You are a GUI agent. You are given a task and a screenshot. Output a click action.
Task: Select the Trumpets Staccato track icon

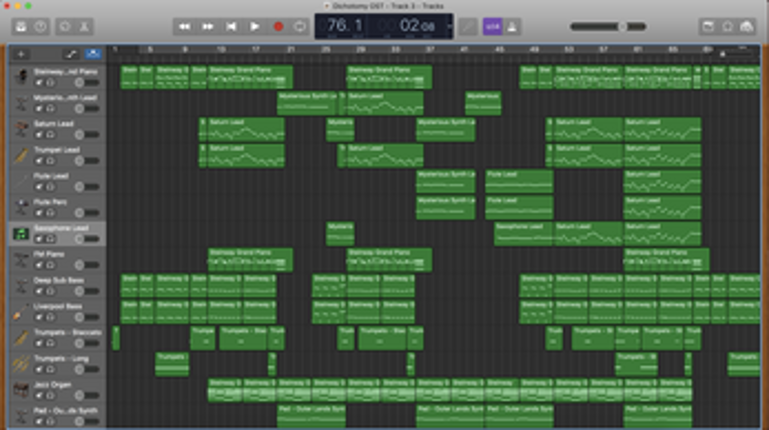point(21,338)
